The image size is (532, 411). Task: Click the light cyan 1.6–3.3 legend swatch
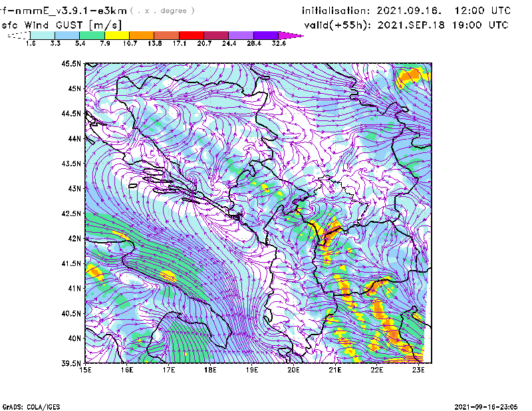43,35
